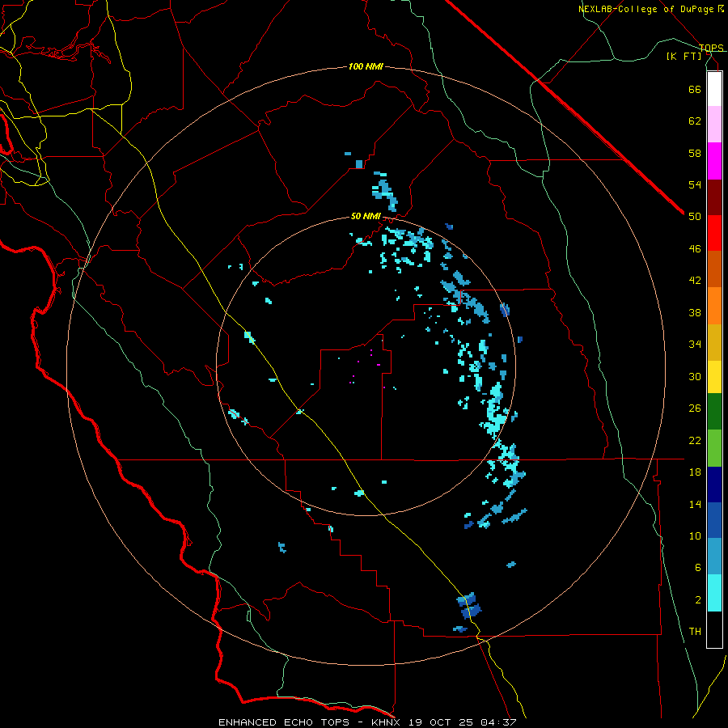
Task: Click the bright red legend swatch
Action: [x=714, y=233]
